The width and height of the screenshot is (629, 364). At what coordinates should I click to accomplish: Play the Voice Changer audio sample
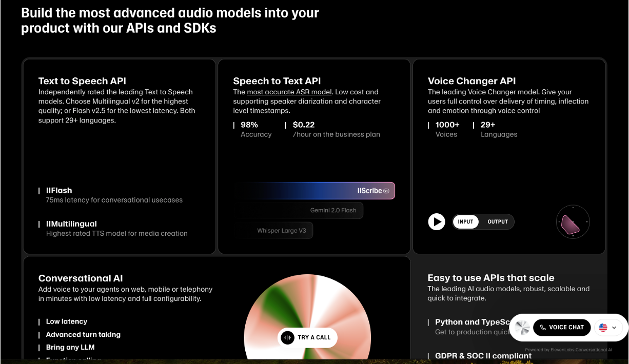coord(437,222)
